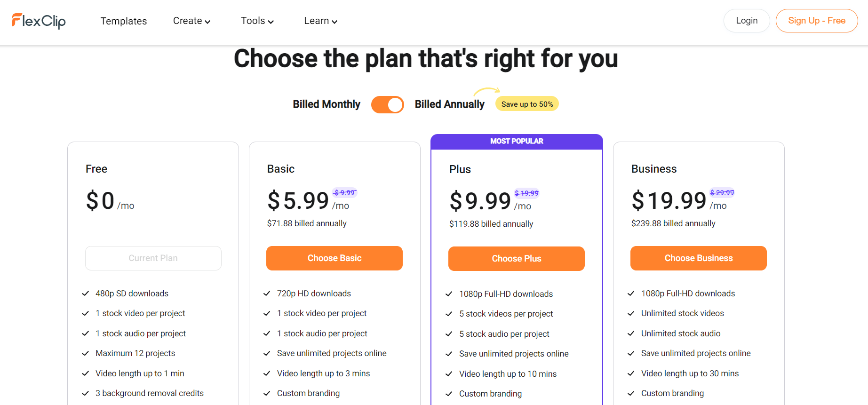The width and height of the screenshot is (868, 405).
Task: Click checkmark beside 1080p Full-HD downloads in Plus
Action: 449,294
